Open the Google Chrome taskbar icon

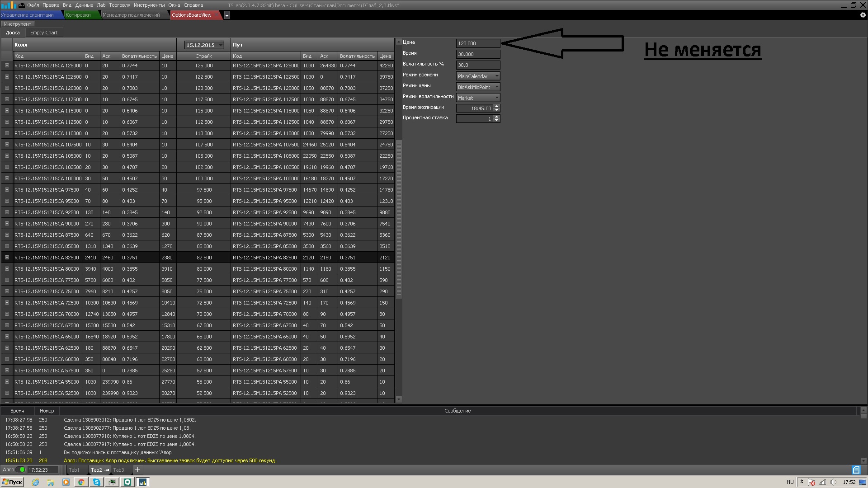(81, 482)
